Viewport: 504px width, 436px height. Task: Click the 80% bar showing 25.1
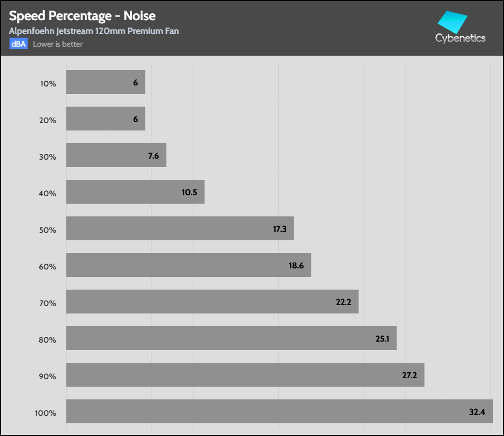(231, 338)
